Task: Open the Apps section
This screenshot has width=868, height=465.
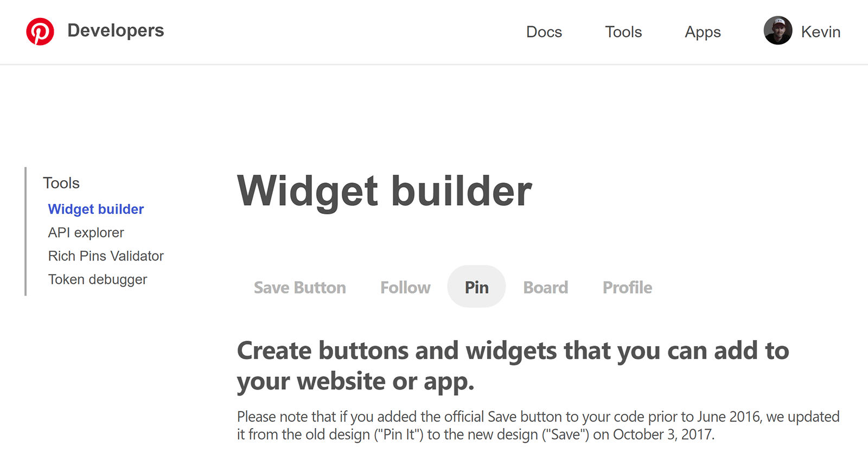Action: (x=703, y=32)
